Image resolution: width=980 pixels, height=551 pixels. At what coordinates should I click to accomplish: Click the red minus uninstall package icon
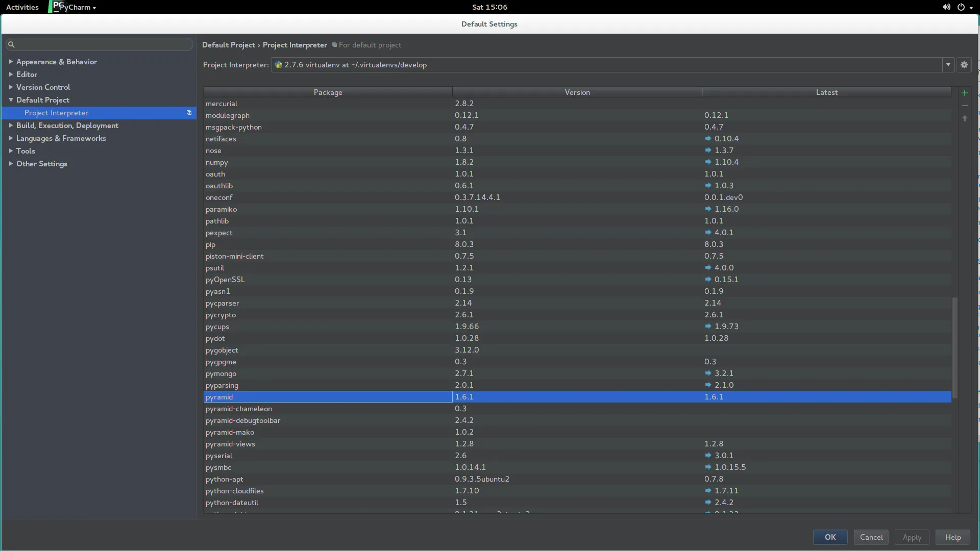(964, 106)
